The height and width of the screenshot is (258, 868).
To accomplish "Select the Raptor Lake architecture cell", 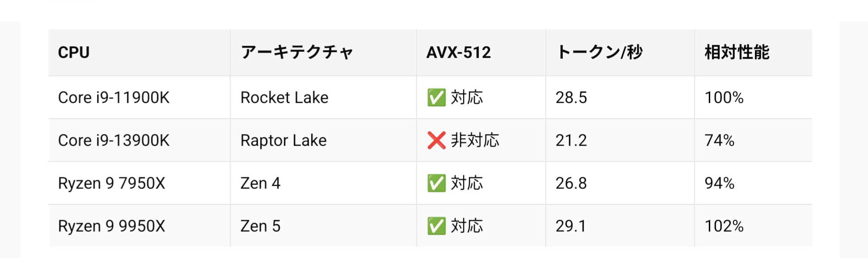I will (283, 141).
